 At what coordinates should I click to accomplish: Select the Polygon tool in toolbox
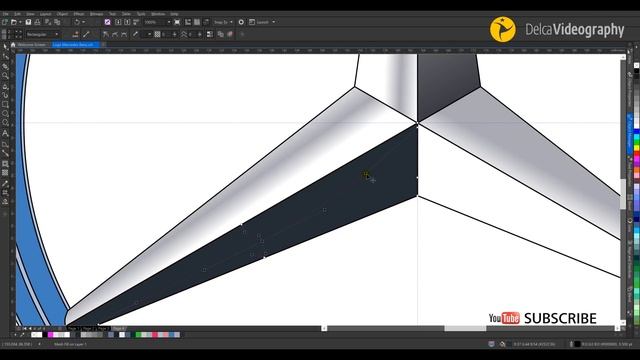[5, 123]
